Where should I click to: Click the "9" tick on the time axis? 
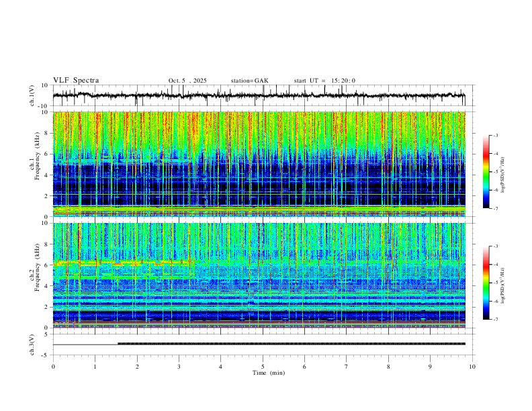[x=430, y=367]
